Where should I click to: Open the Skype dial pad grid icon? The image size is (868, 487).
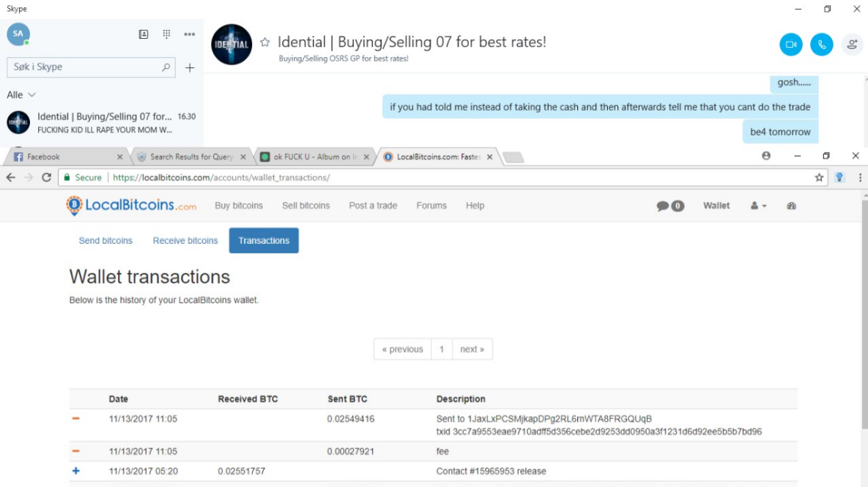coord(166,34)
